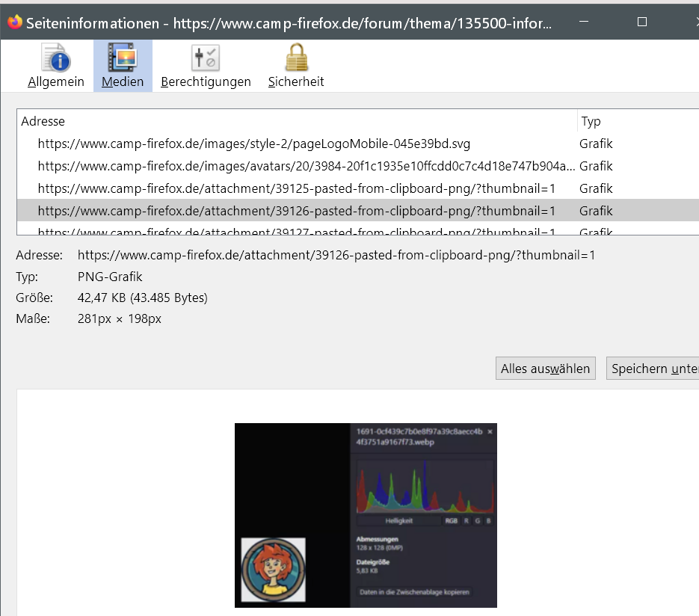Maximize the Seiteninformationen window

pyautogui.click(x=641, y=22)
